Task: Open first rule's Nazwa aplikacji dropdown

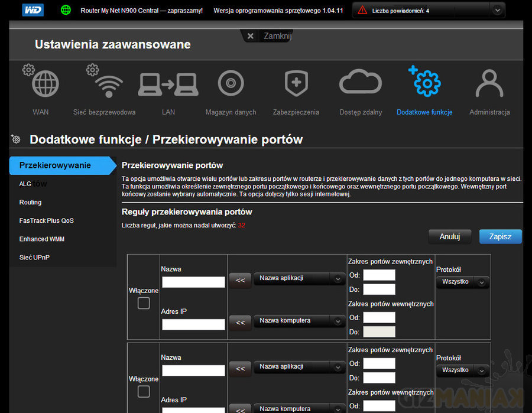Action: click(x=299, y=278)
